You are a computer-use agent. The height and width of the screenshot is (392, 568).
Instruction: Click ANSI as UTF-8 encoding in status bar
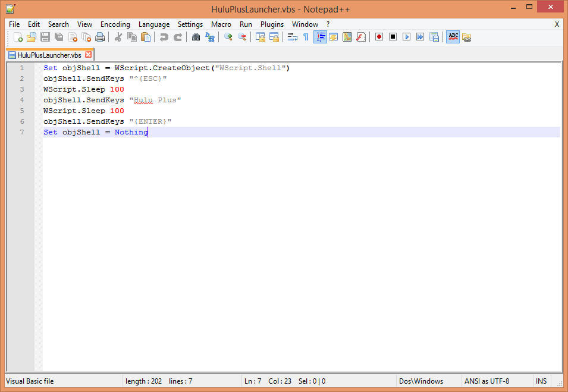pos(487,381)
